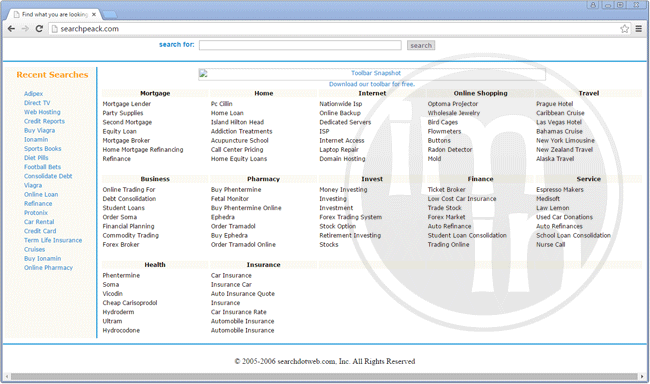Open the Credit Card recent search
The width and height of the screenshot is (650, 384).
pos(40,231)
